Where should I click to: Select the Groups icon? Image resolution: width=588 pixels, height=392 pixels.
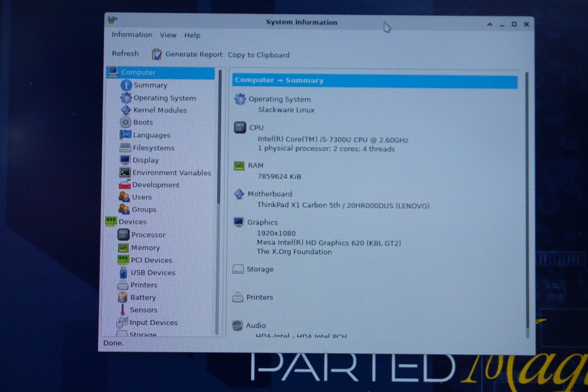pos(124,209)
